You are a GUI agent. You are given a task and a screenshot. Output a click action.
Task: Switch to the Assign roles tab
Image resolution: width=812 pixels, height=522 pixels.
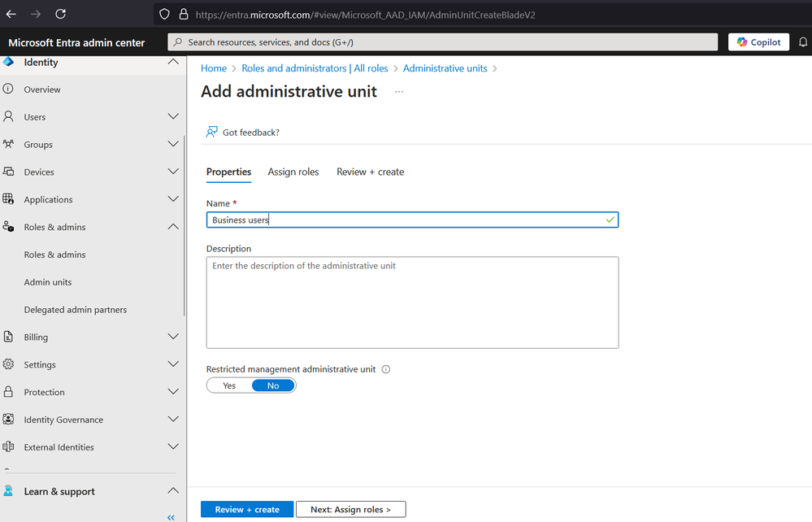tap(293, 172)
